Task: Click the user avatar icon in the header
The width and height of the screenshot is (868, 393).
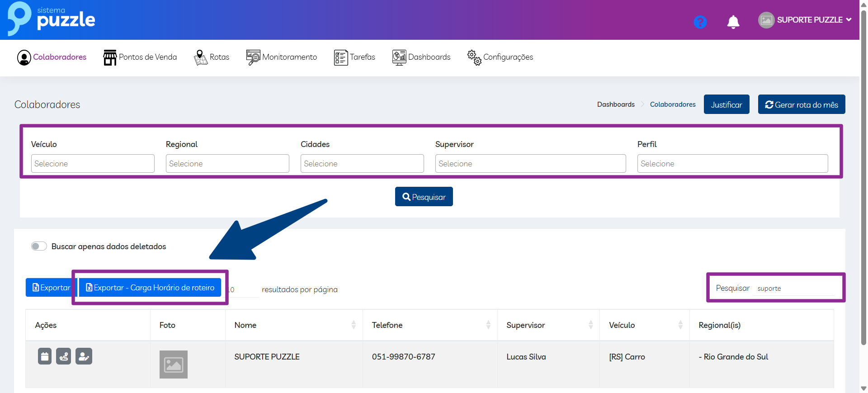Action: pyautogui.click(x=766, y=20)
